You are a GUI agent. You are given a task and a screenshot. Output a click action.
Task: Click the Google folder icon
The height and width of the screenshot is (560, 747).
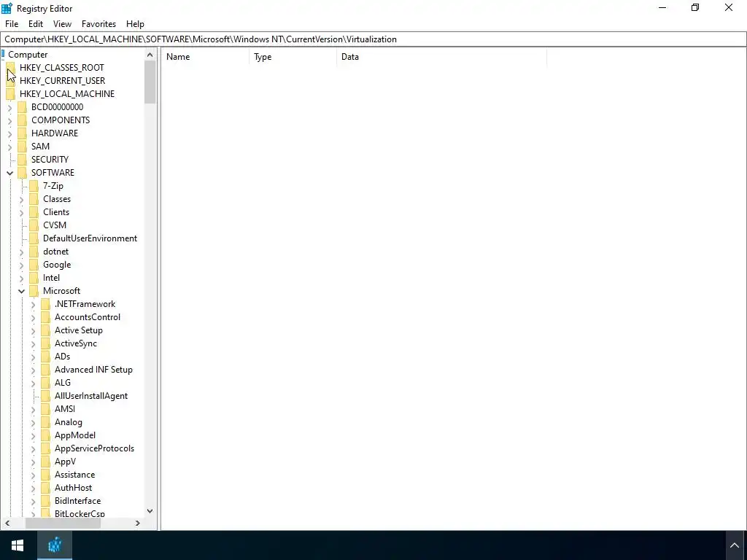[x=34, y=264]
